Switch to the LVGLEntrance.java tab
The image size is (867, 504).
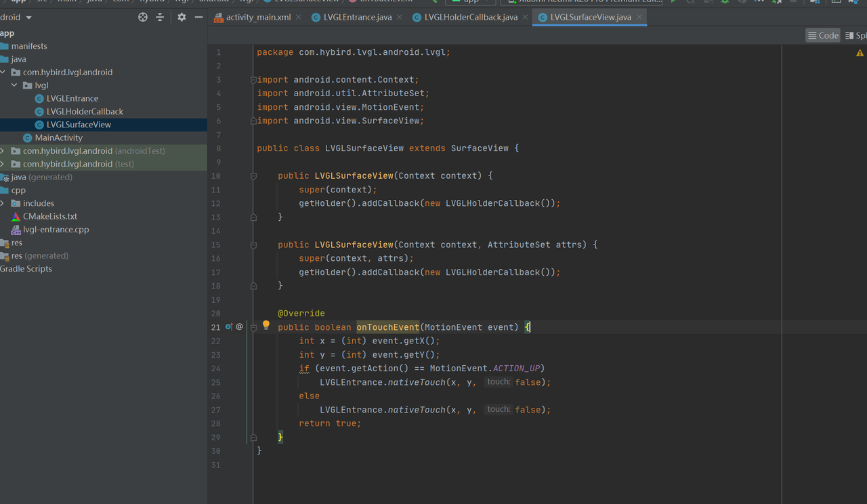tap(357, 17)
